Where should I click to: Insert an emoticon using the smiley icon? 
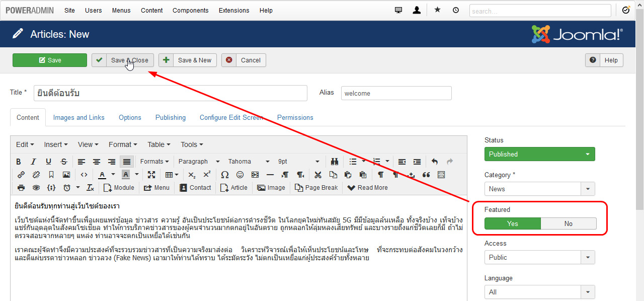239,175
